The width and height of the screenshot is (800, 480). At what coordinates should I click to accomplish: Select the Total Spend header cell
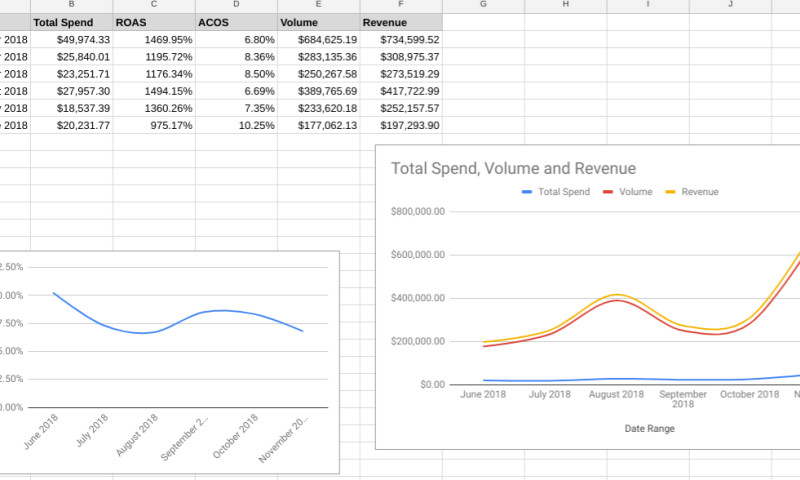tap(71, 22)
